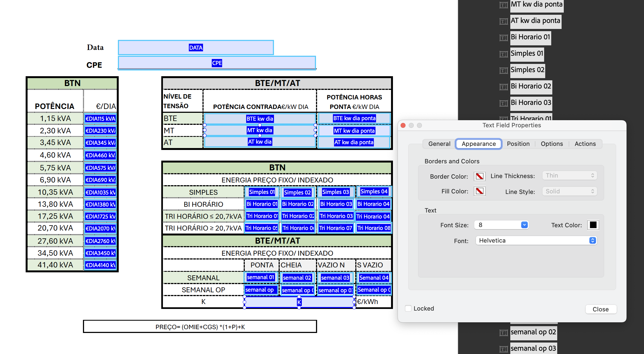
Task: Click the Bi Horario 01 text field icon
Action: (503, 37)
